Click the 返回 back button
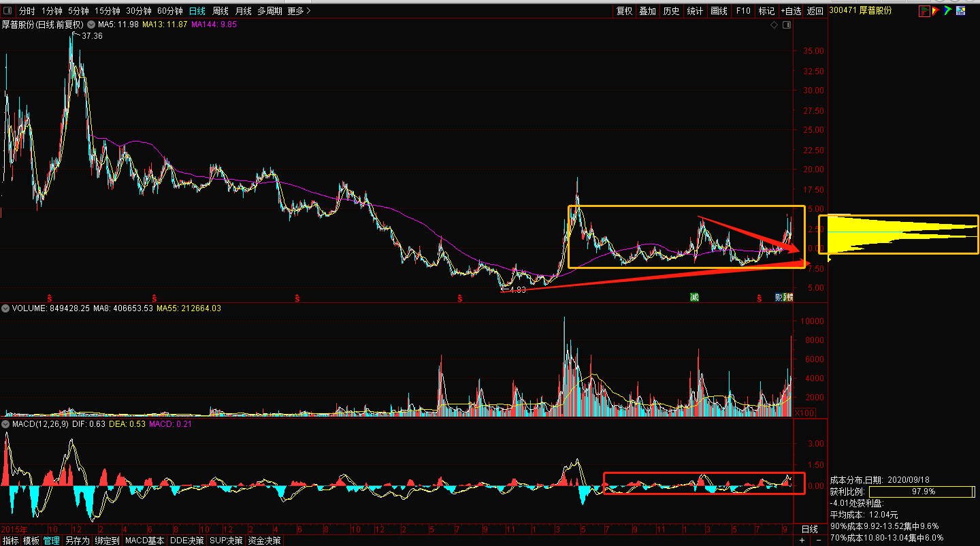Image resolution: width=980 pixels, height=546 pixels. 815,11
